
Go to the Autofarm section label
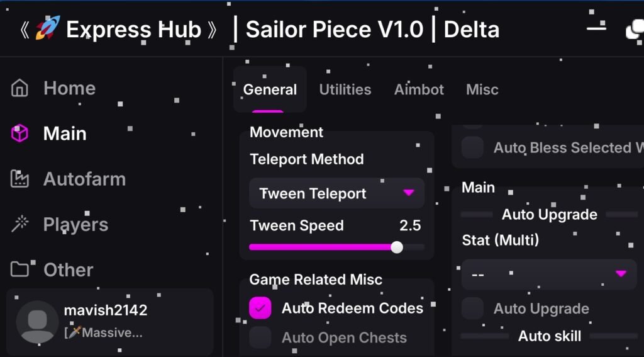click(x=84, y=179)
